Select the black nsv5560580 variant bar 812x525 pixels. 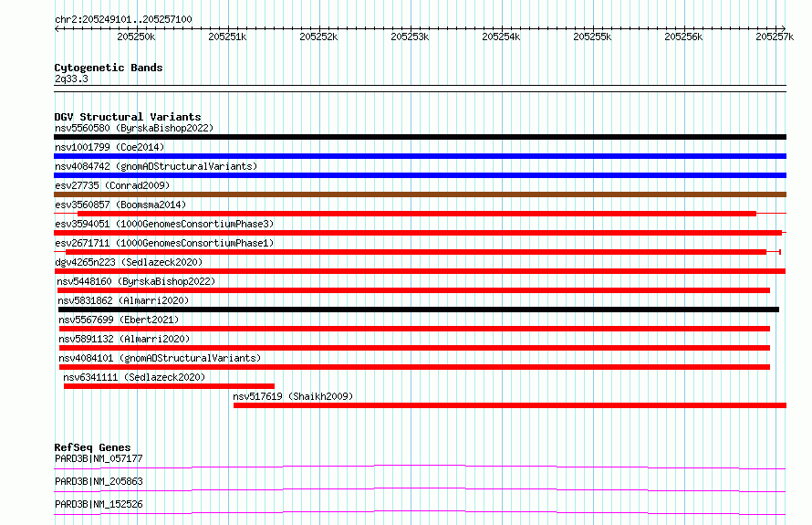pyautogui.click(x=420, y=137)
